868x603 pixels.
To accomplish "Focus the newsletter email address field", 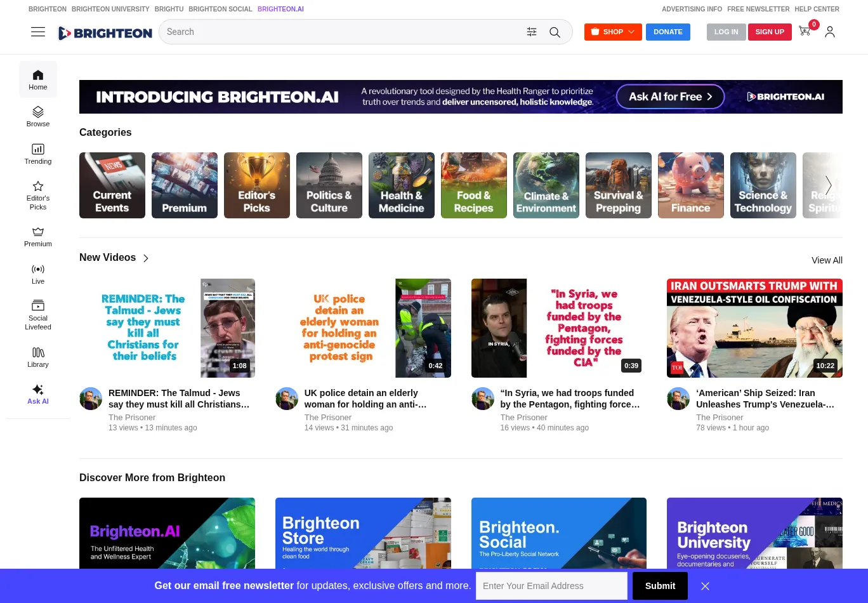I will point(551,586).
